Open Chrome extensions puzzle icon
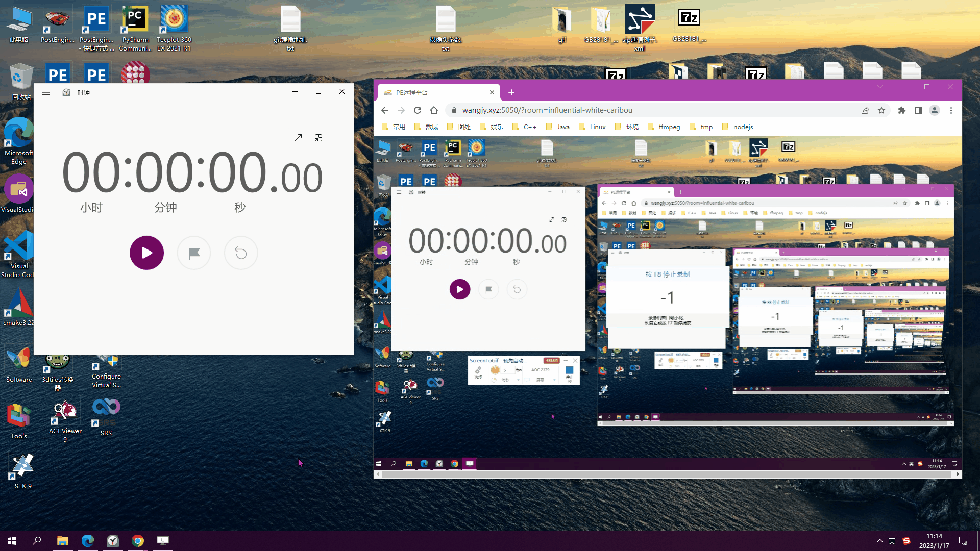 (x=902, y=110)
